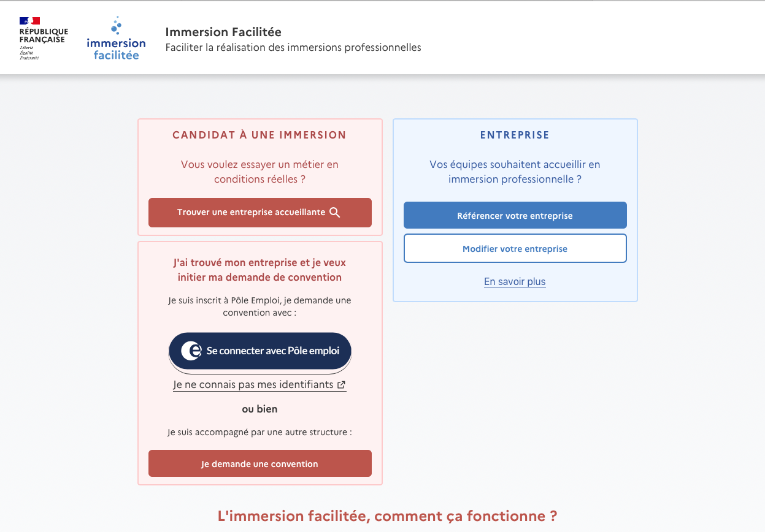Viewport: 765px width, 532px height.
Task: Open 'Je ne connais pas mes identifiants'
Action: tap(255, 384)
